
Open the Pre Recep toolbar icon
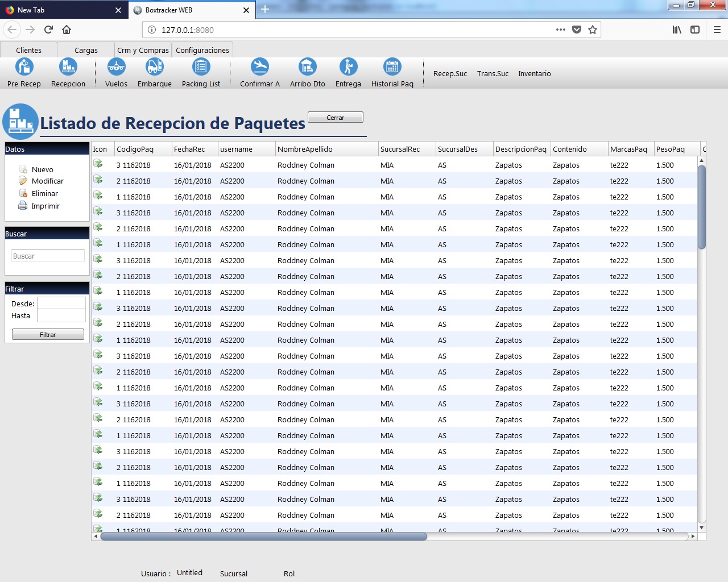pos(24,67)
